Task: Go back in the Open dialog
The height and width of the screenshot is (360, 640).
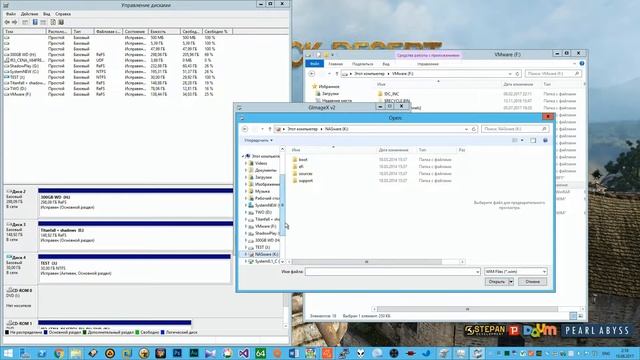Action: coord(245,129)
